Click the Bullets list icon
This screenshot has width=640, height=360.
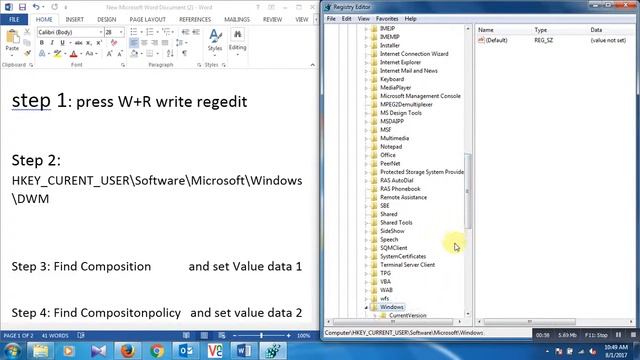[134, 32]
